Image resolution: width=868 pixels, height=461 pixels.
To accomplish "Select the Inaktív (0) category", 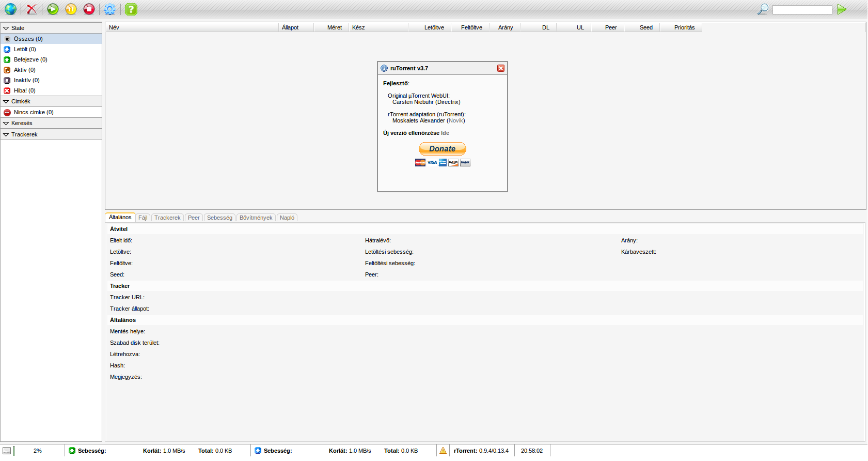I will point(51,80).
